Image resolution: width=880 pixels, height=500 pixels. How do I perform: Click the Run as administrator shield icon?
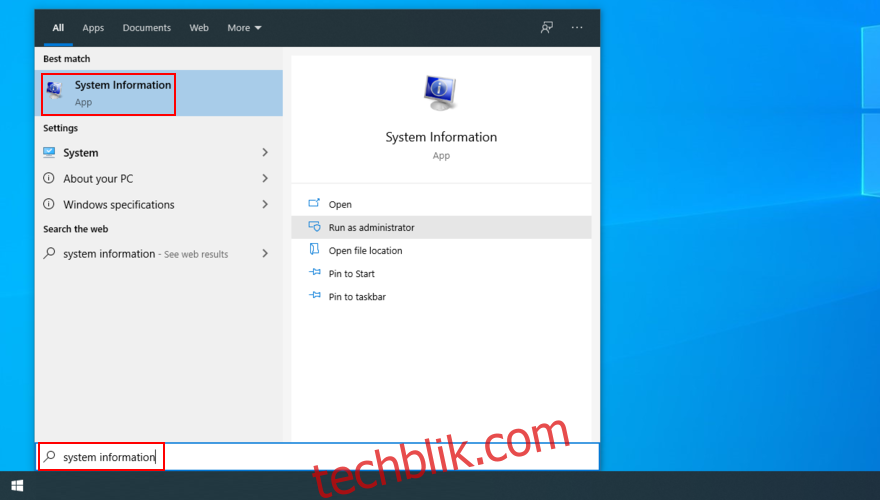pos(314,227)
